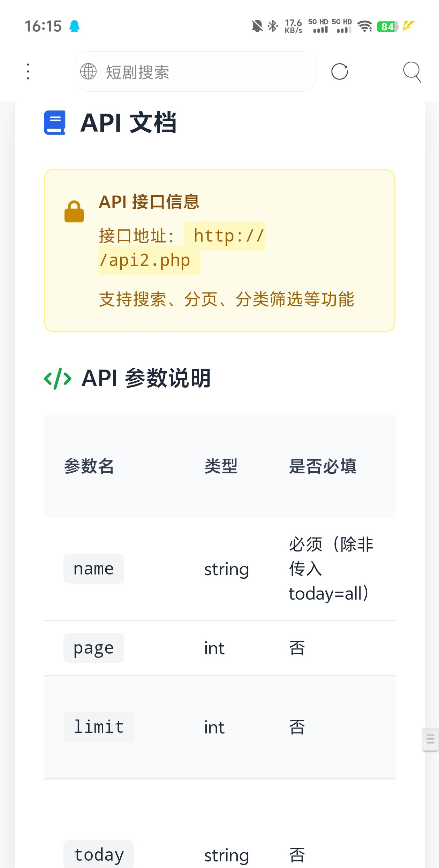Select the name parameter tag in the table

93,568
